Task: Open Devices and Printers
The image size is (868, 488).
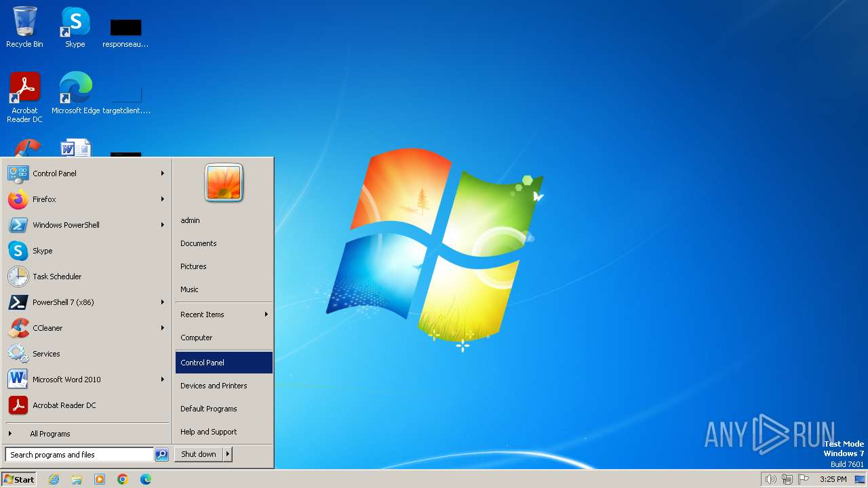Action: [x=224, y=386]
